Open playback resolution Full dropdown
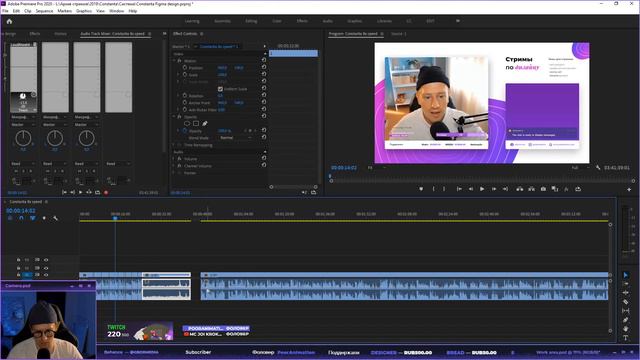The image size is (640, 360). point(580,167)
